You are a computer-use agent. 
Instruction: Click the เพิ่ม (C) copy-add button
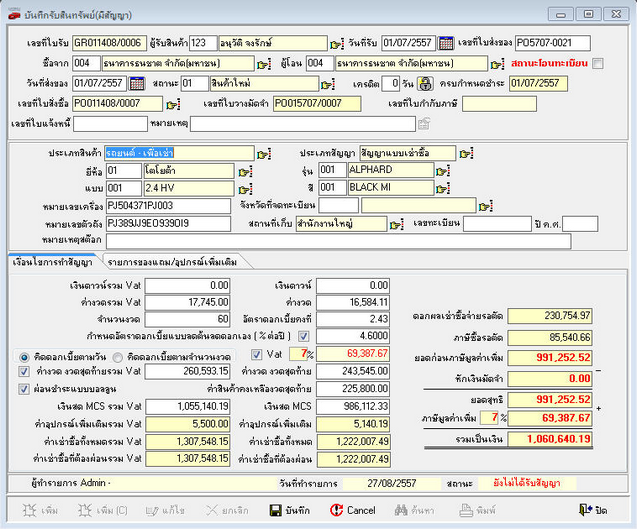[x=102, y=510]
